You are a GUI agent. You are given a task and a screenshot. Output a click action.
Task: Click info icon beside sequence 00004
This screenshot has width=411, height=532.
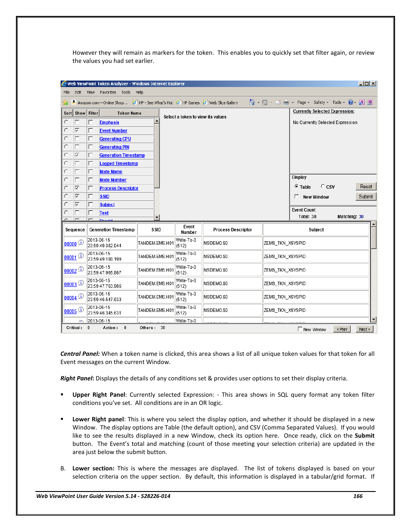click(81, 296)
